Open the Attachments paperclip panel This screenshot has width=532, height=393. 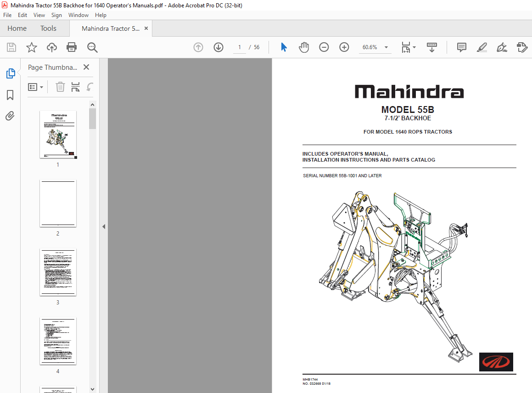pyautogui.click(x=10, y=116)
